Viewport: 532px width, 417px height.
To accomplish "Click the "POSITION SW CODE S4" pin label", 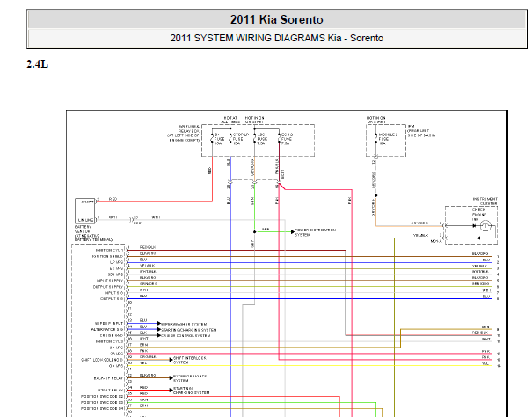I will tap(102, 408).
